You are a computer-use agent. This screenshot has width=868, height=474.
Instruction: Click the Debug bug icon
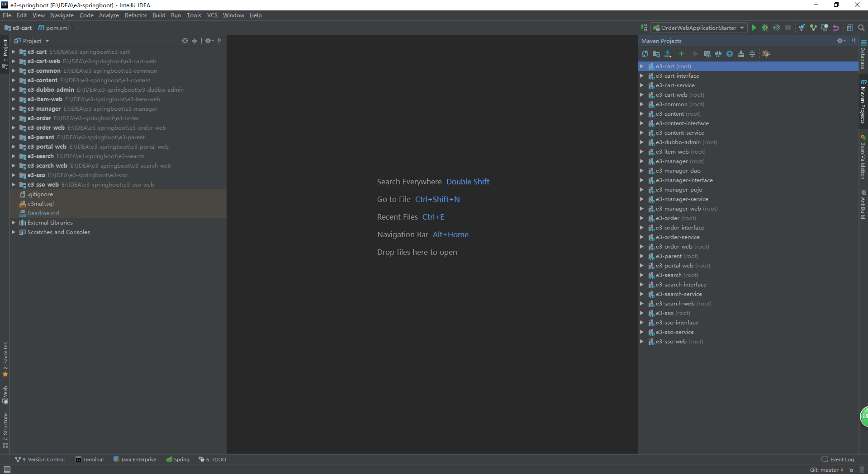(765, 28)
